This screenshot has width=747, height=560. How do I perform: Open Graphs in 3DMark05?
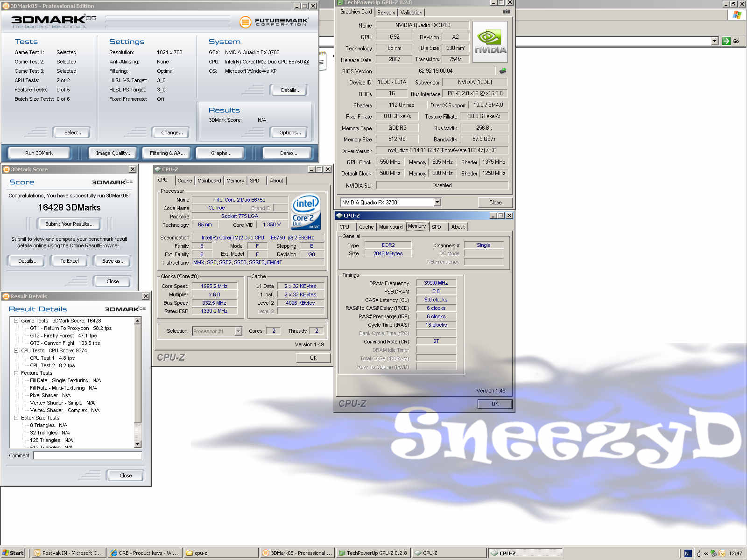[x=221, y=153]
